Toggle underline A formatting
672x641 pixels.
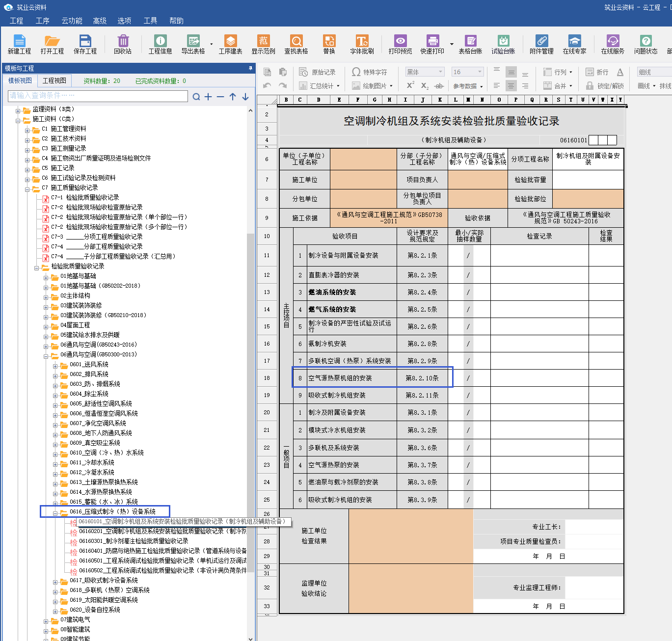tap(620, 72)
